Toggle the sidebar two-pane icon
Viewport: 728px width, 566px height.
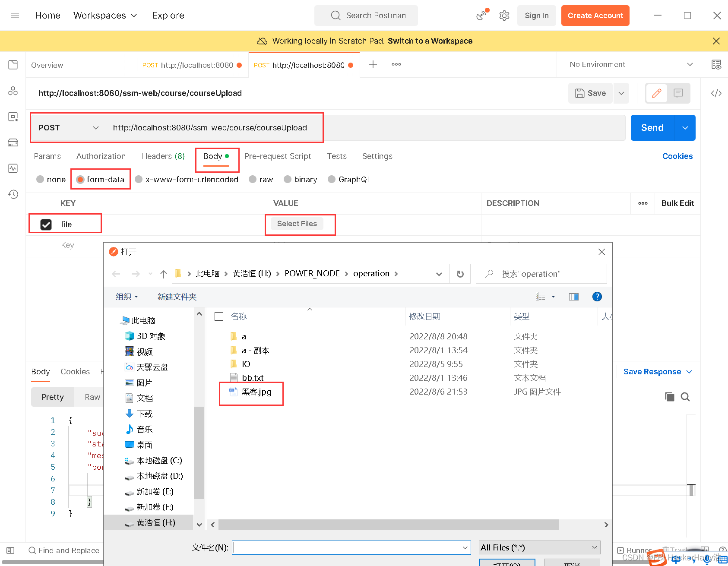tap(11, 550)
